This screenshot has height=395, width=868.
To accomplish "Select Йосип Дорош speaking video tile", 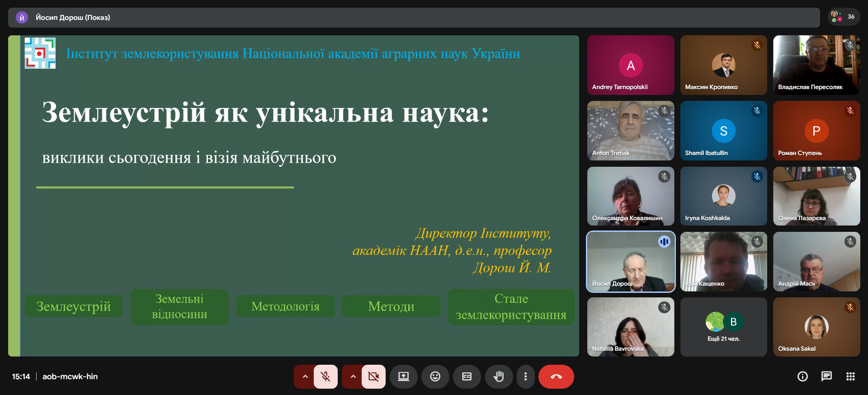I will (x=631, y=262).
